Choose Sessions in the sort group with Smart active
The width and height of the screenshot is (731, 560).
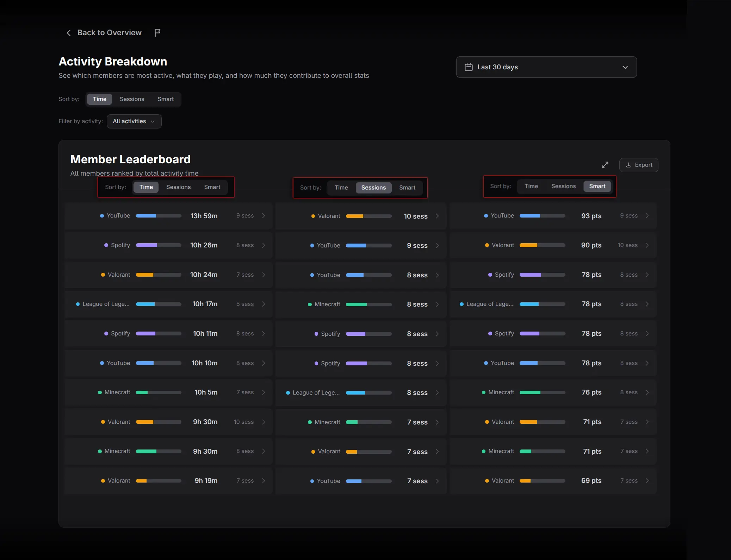(563, 186)
